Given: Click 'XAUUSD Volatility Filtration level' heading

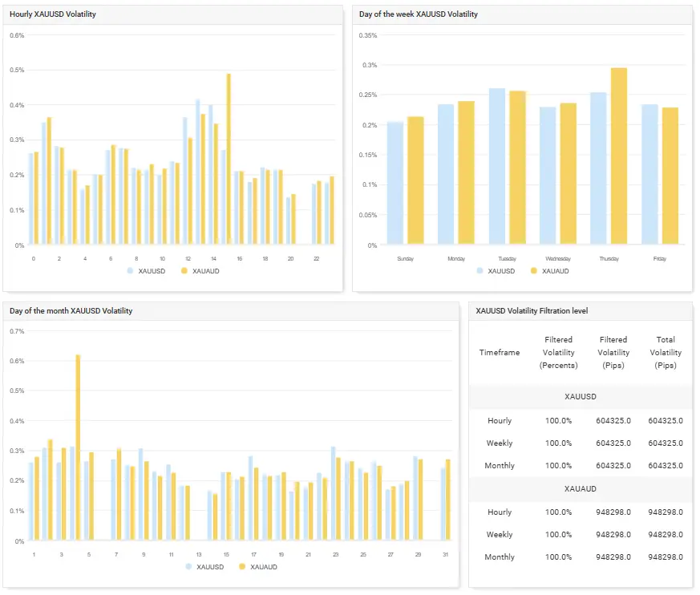Looking at the screenshot, I should pyautogui.click(x=532, y=311).
